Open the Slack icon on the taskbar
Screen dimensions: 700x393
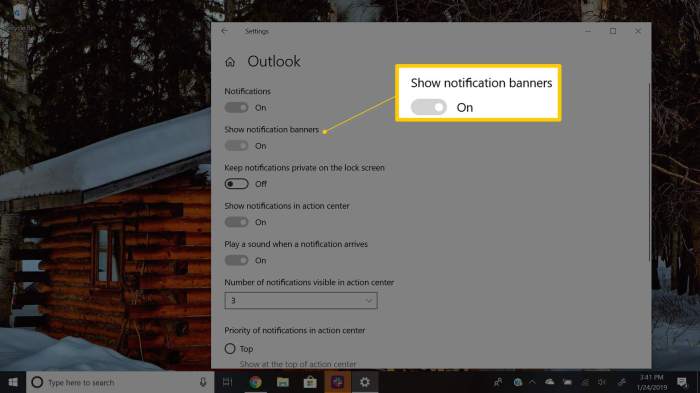coord(338,382)
